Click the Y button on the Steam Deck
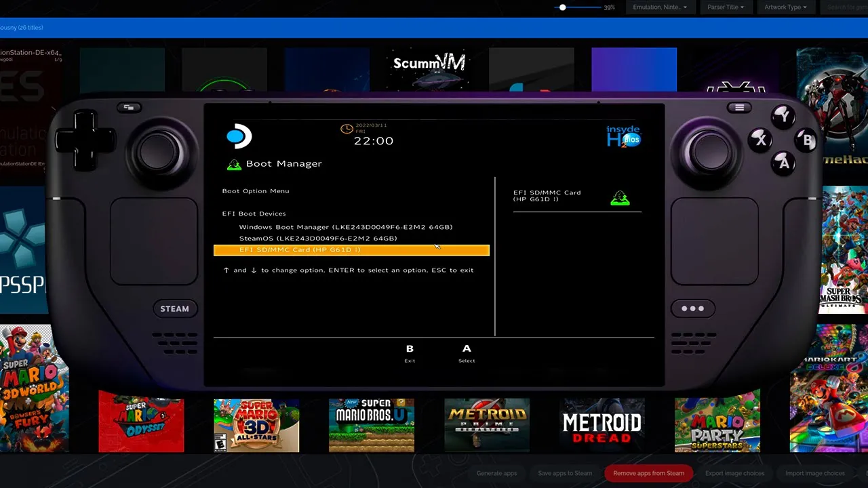 pos(784,116)
